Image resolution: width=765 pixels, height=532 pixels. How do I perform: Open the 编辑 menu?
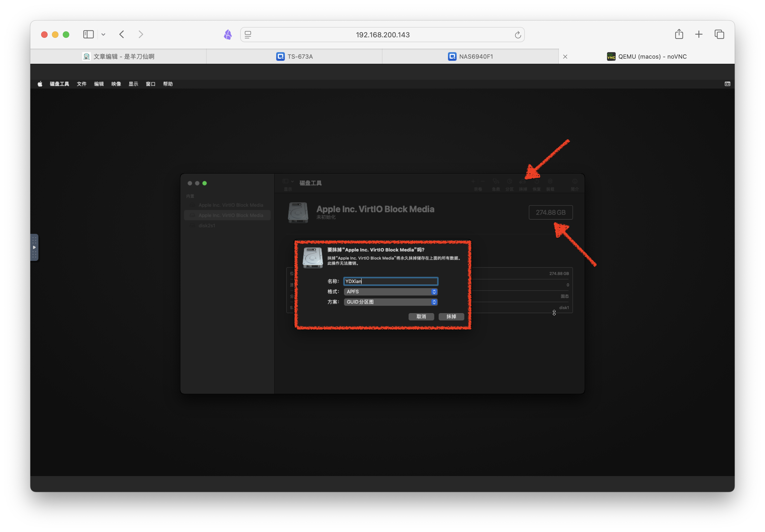pos(99,84)
